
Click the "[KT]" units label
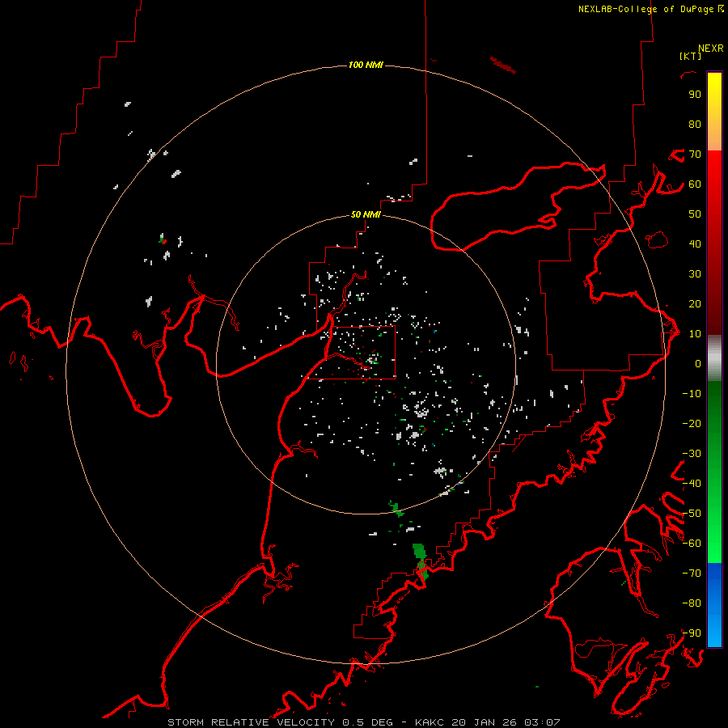click(x=690, y=56)
